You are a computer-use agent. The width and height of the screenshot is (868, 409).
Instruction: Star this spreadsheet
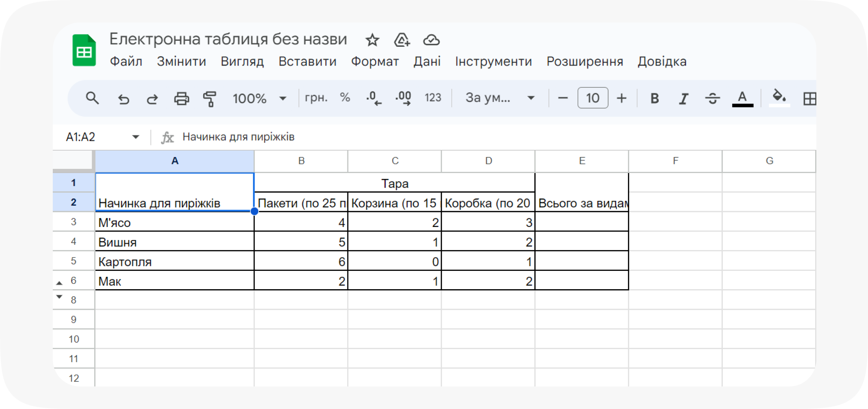[x=372, y=40]
